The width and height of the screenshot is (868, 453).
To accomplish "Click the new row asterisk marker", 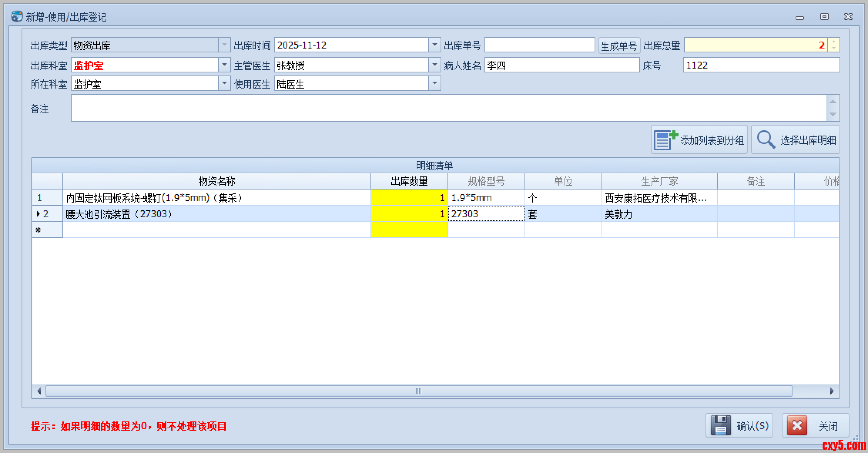I will pyautogui.click(x=38, y=230).
